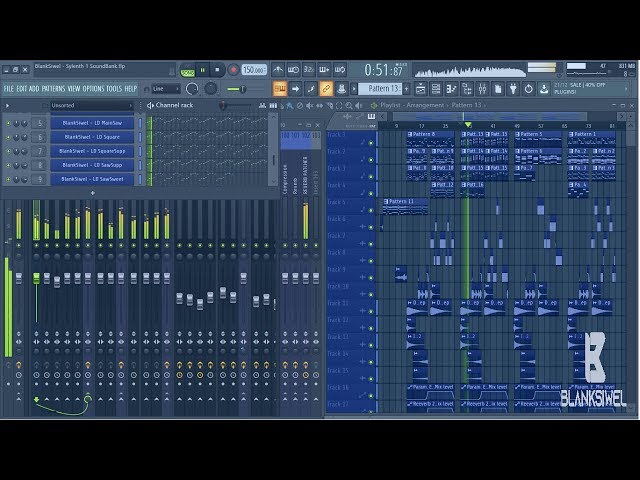Open the ADD menu

click(x=34, y=89)
